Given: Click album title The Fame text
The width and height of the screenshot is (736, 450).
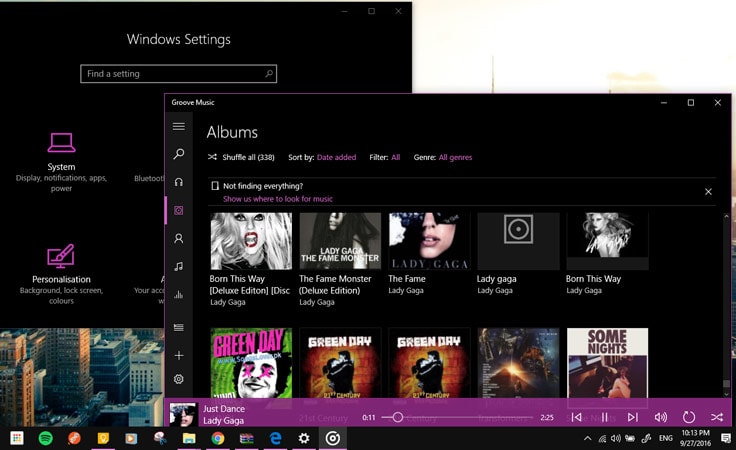Looking at the screenshot, I should (x=407, y=279).
